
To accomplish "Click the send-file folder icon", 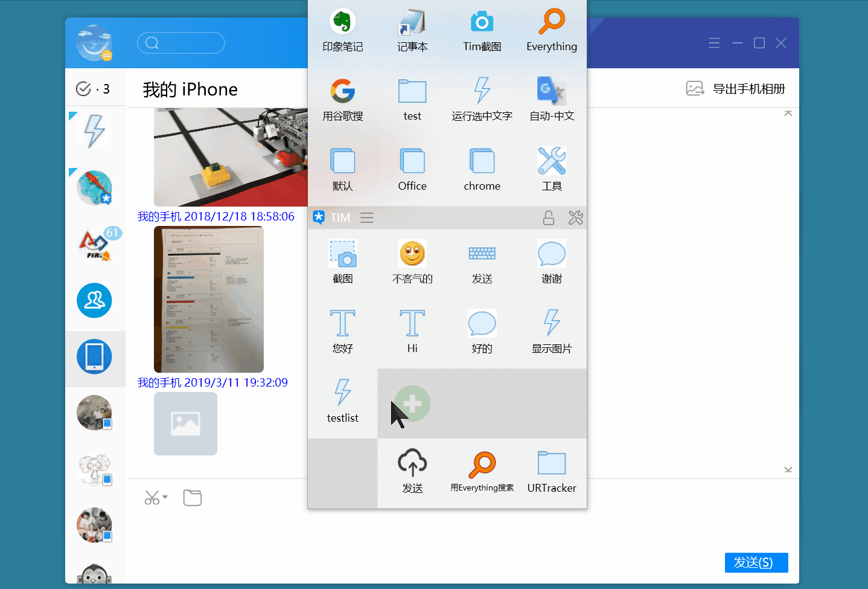I will tap(193, 498).
